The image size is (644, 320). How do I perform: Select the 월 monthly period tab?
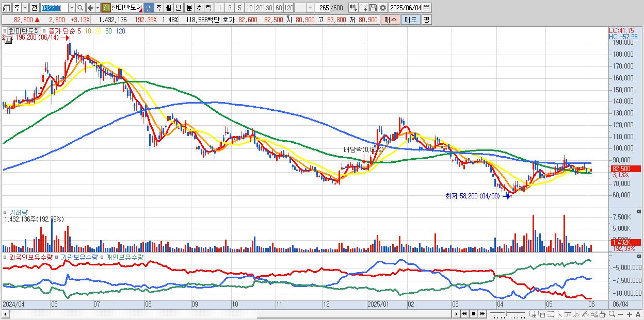point(169,8)
